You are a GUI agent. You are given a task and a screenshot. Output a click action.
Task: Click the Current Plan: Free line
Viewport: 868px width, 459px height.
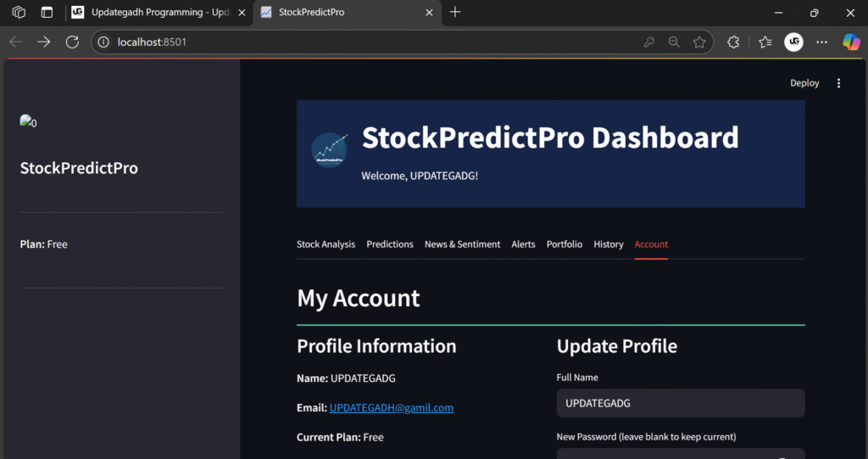340,438
